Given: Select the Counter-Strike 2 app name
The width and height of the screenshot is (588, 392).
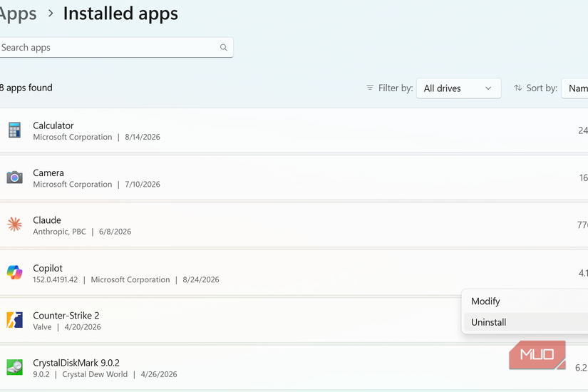Looking at the screenshot, I should 66,316.
